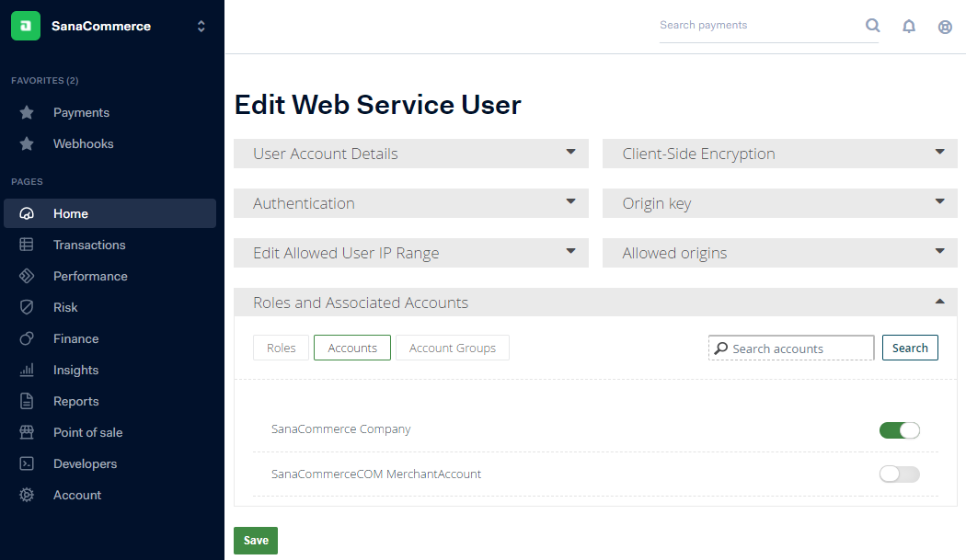Click the Reports document icon
This screenshot has height=560, width=966.
coord(27,401)
